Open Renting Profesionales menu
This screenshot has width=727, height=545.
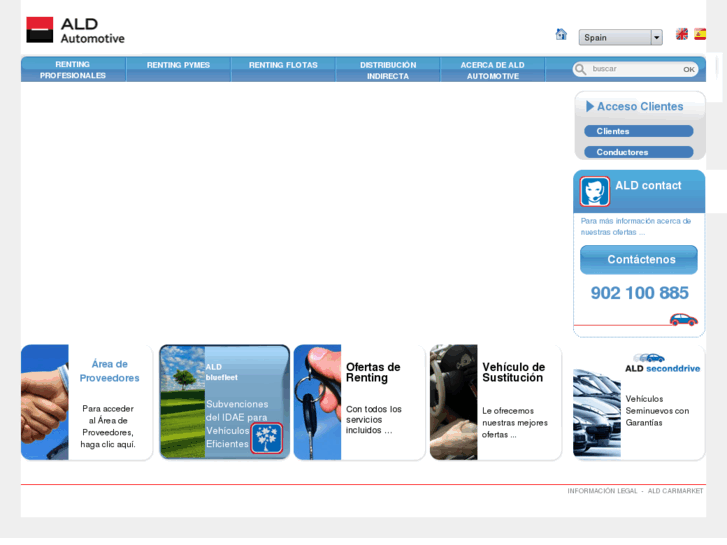73,70
